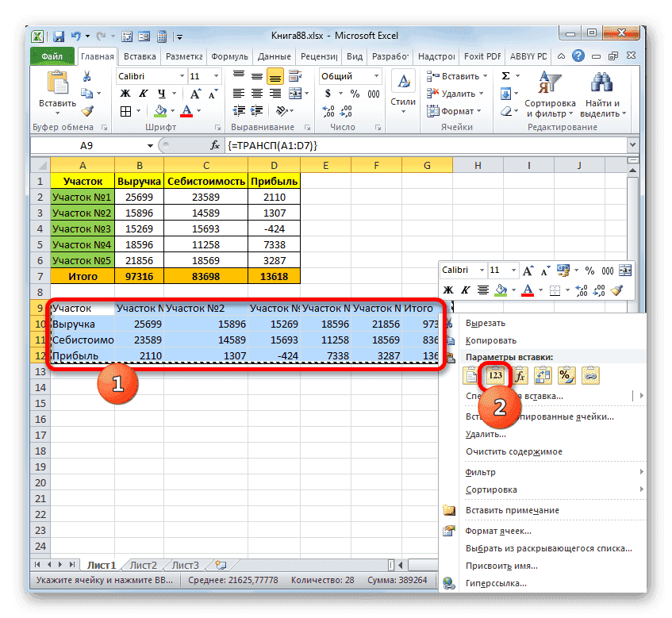Expand the fill color dropdown arrow
Image resolution: width=672 pixels, height=618 pixels.
point(513,290)
